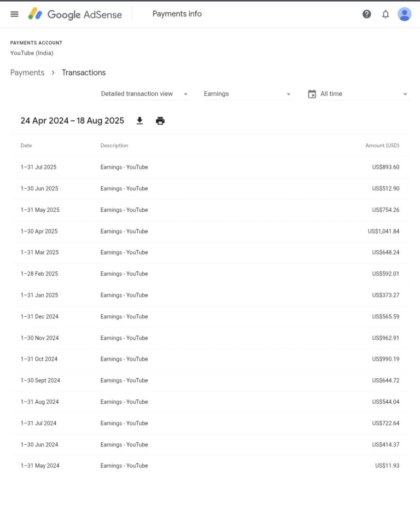The width and height of the screenshot is (420, 510).
Task: Click the Transactions breadcrumb
Action: click(x=84, y=73)
